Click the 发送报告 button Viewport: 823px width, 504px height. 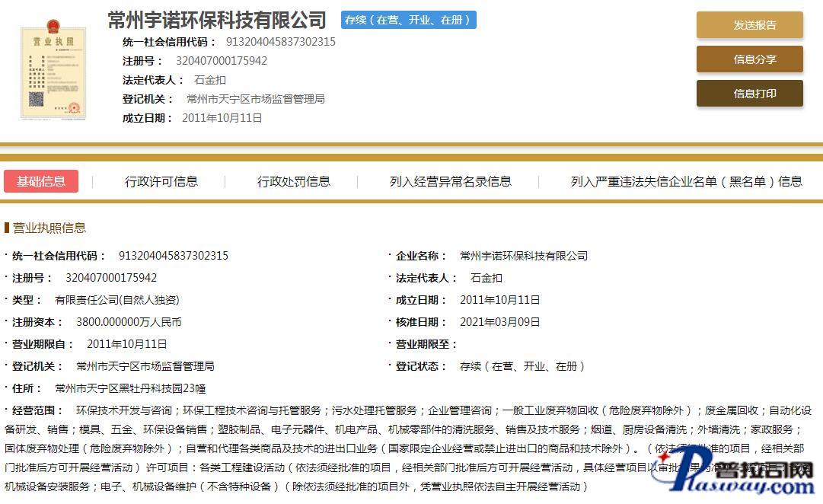(749, 25)
